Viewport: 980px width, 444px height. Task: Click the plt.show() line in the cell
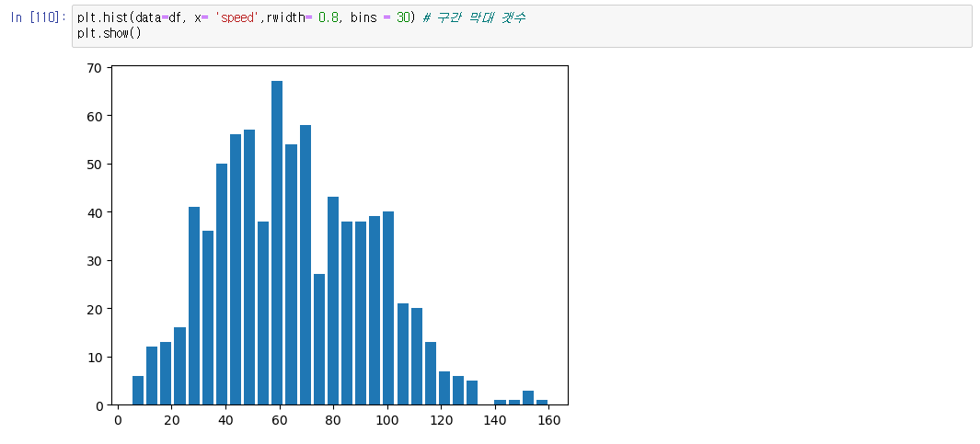[x=110, y=33]
